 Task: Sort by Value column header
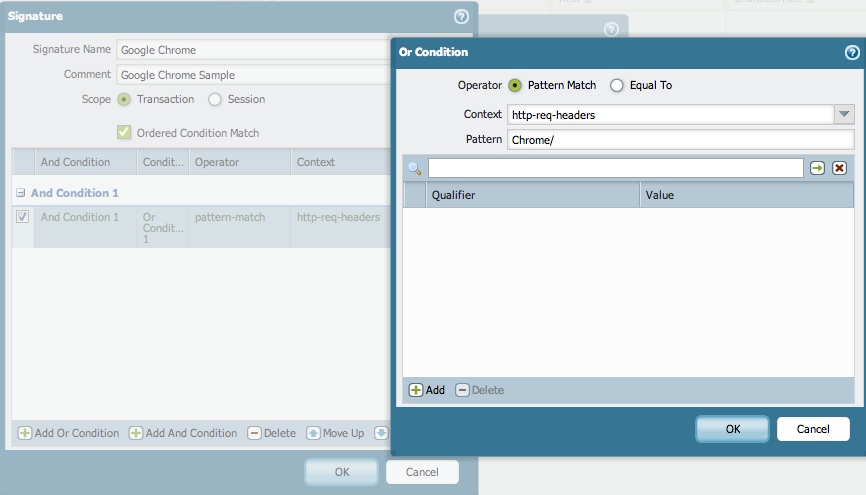click(747, 195)
